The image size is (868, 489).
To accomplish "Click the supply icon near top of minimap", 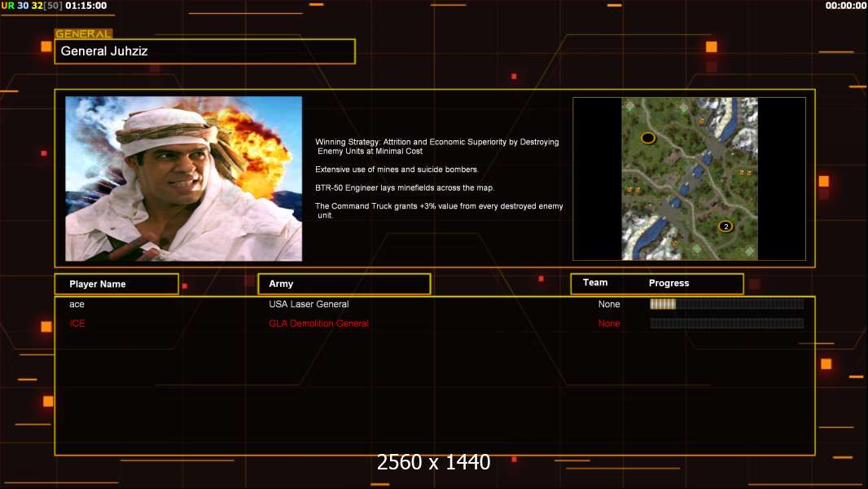I will pyautogui.click(x=701, y=121).
